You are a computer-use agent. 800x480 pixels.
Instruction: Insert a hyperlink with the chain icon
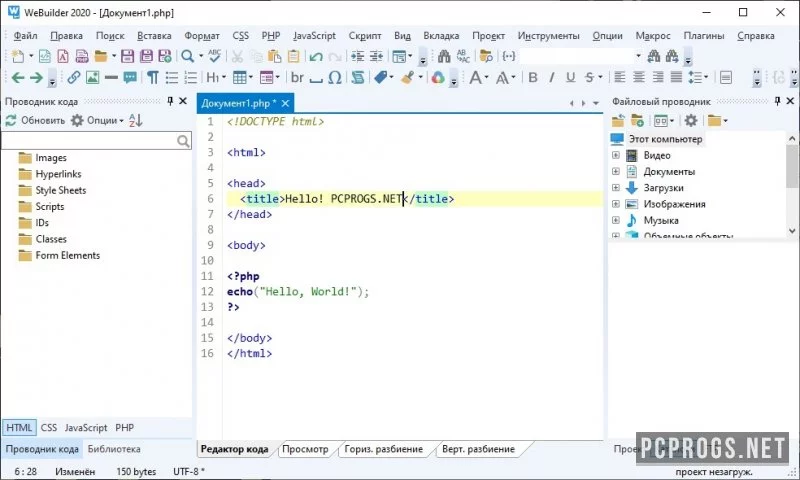[73, 78]
